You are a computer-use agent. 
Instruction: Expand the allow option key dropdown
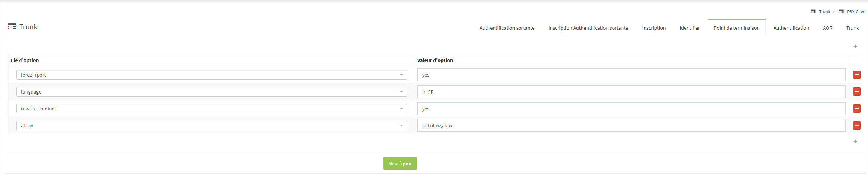211,125
